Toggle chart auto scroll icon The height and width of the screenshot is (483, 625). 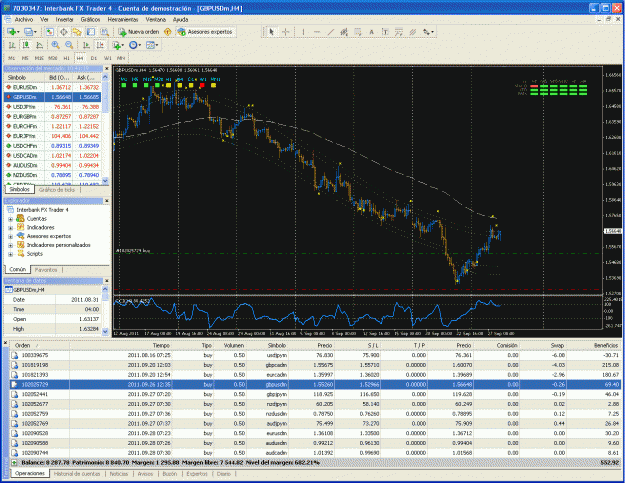point(86,45)
